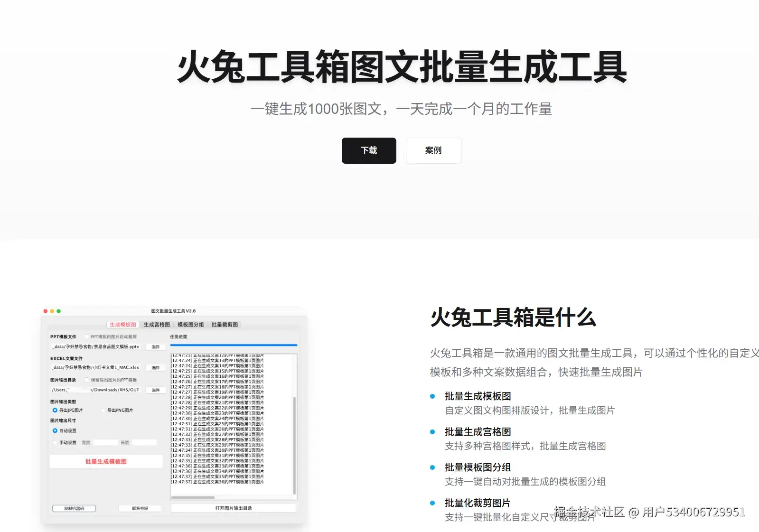
Task: Pick the 手动设置 size radio button
Action: click(x=55, y=442)
